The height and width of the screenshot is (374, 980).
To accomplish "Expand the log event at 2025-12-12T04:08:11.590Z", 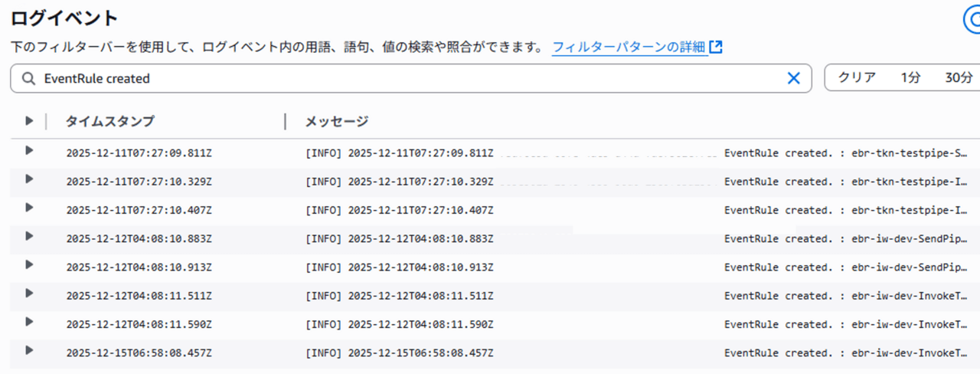I will 29,322.
